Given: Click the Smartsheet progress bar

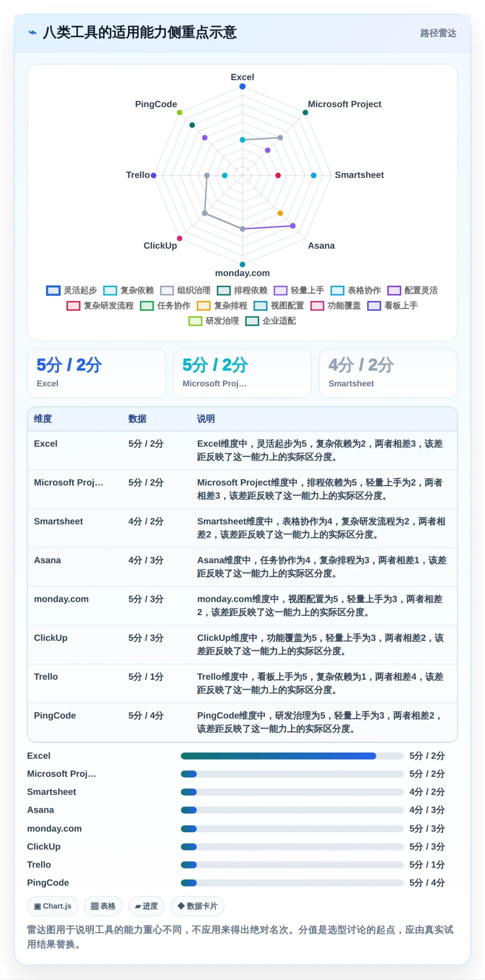Looking at the screenshot, I should coord(292,792).
